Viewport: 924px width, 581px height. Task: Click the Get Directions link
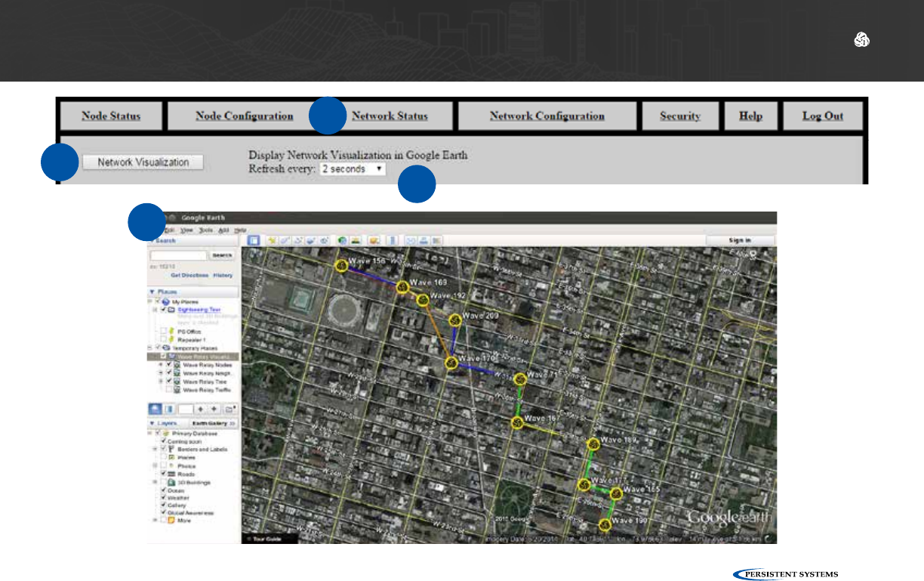[189, 275]
